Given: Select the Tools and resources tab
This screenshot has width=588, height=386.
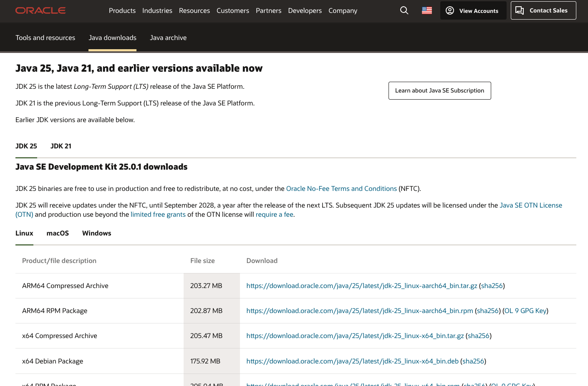Looking at the screenshot, I should pos(45,38).
